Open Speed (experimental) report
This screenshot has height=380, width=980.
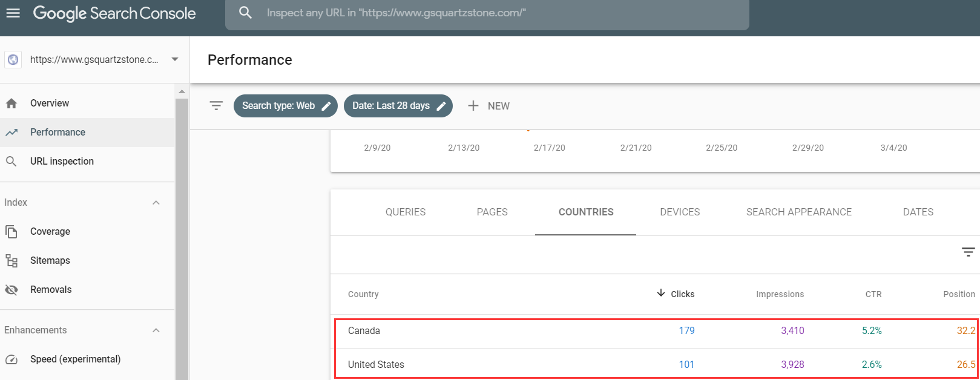pyautogui.click(x=87, y=359)
